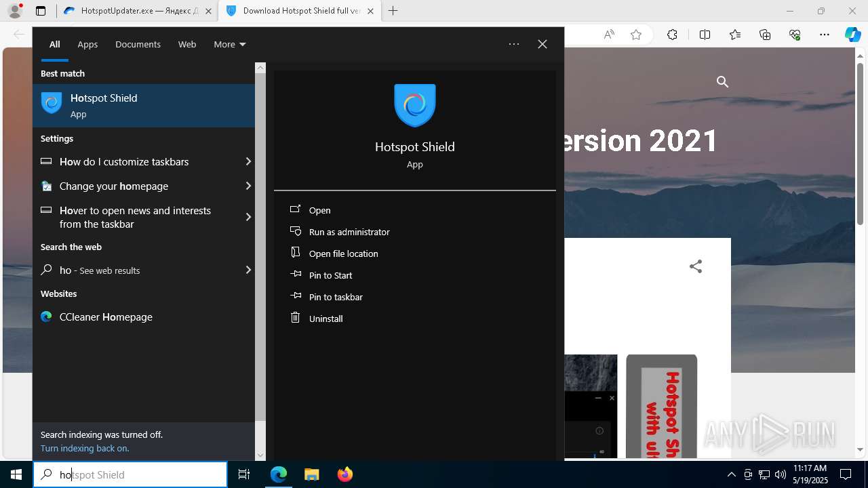This screenshot has width=868, height=488.
Task: Switch to the Web search filter
Action: point(187,44)
